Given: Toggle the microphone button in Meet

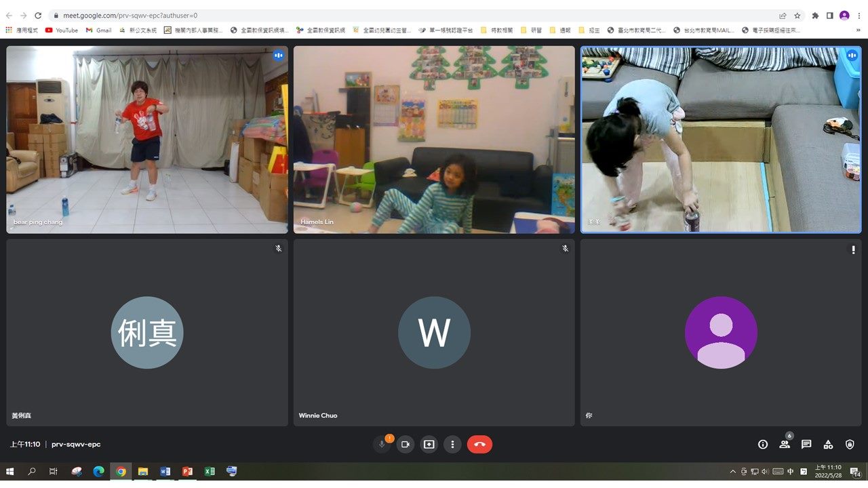Looking at the screenshot, I should pyautogui.click(x=382, y=445).
